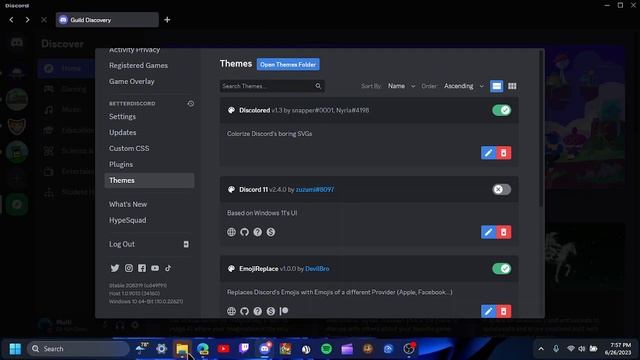Open EmojiReplace support question-mark icon
The height and width of the screenshot is (360, 640).
coord(258,311)
